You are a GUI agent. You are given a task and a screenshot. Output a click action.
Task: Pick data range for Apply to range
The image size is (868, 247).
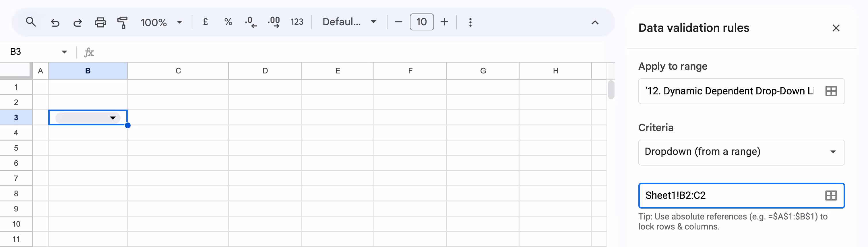pos(831,91)
